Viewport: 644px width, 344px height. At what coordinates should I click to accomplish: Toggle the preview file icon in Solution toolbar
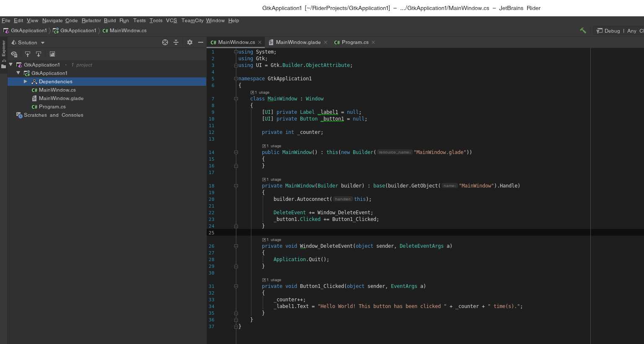click(52, 54)
